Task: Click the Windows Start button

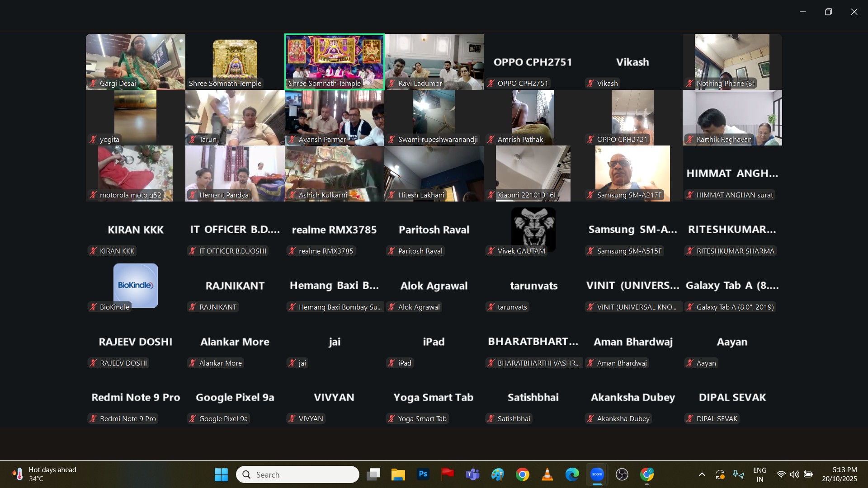Action: (x=221, y=474)
